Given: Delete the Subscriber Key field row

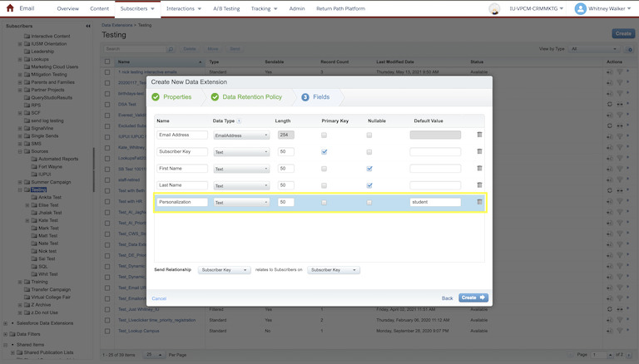Looking at the screenshot, I should pyautogui.click(x=479, y=151).
